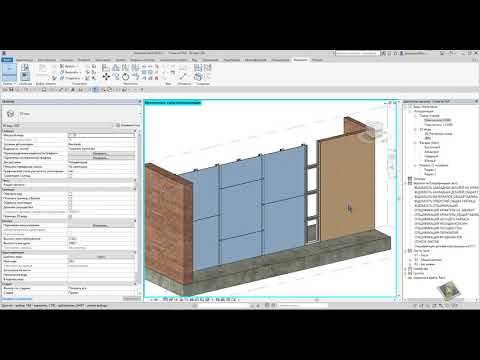
Task: Click the Legends (Легенды) icon in browser
Action: tap(410, 179)
